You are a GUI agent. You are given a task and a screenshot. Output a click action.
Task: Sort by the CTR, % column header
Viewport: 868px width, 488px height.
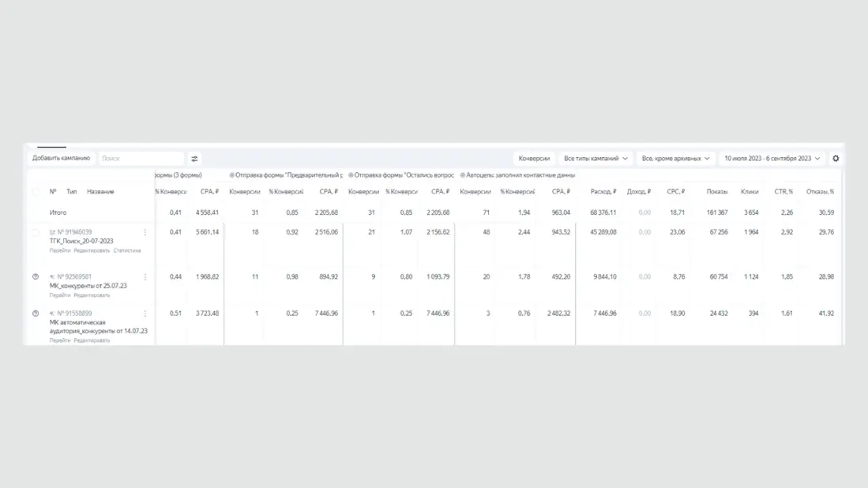pos(783,191)
